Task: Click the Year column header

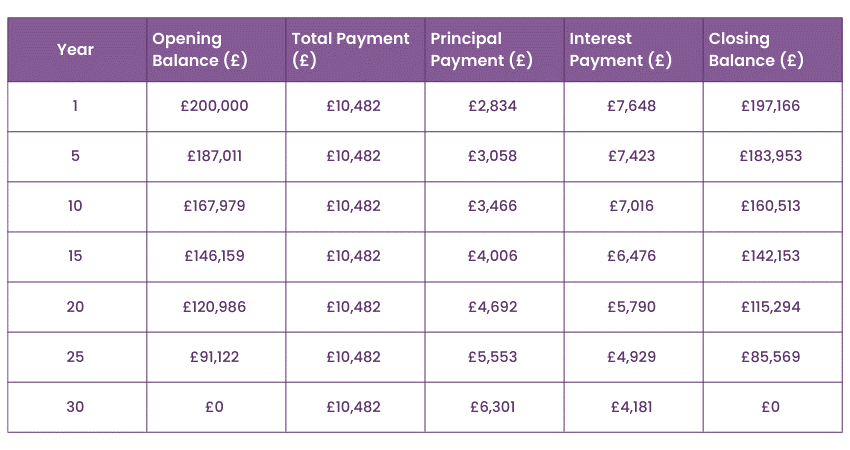Action: (x=75, y=49)
